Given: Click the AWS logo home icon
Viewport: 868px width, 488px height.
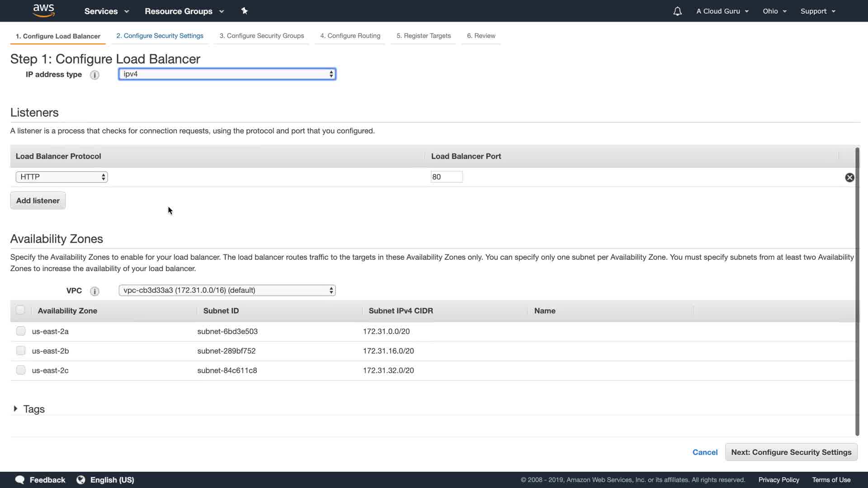Looking at the screenshot, I should coord(43,11).
